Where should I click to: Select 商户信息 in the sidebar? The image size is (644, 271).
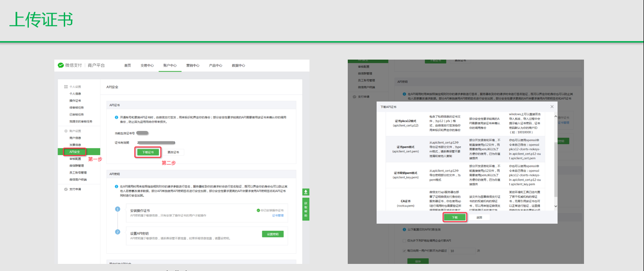tap(75, 138)
